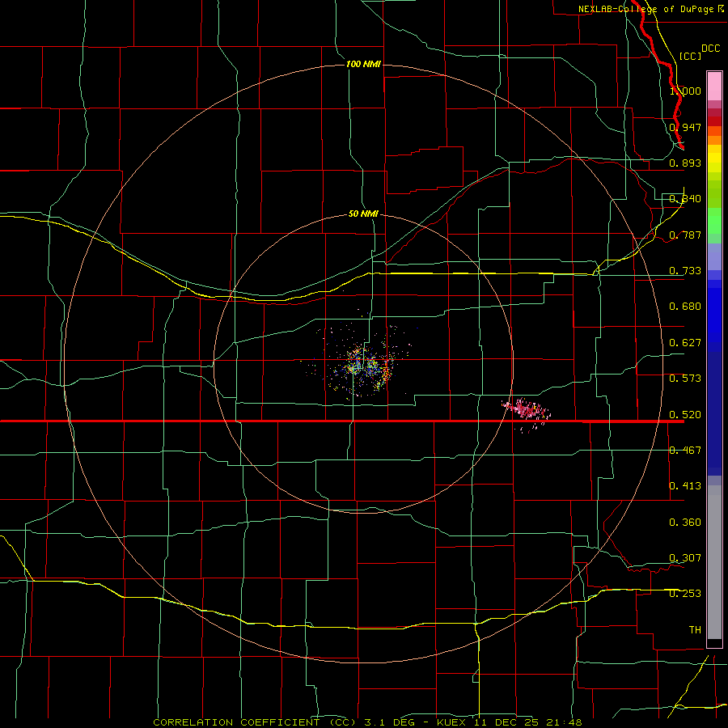The image size is (728, 728).
Task: Click the 0.253 value on the color scale
Action: [x=685, y=594]
